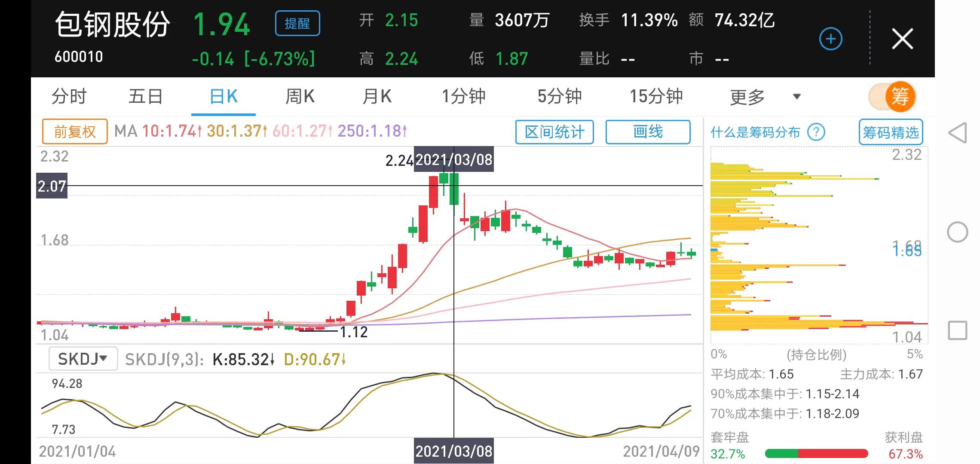Open the SKDJ indicator dropdown

point(83,359)
